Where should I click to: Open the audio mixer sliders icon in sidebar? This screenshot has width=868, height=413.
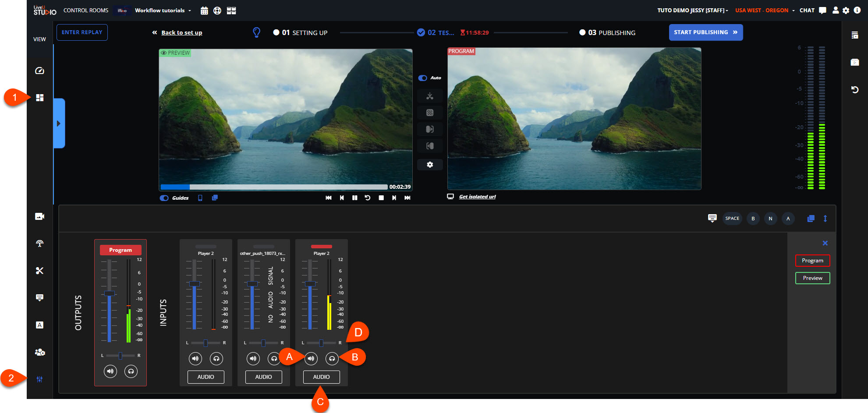39,379
